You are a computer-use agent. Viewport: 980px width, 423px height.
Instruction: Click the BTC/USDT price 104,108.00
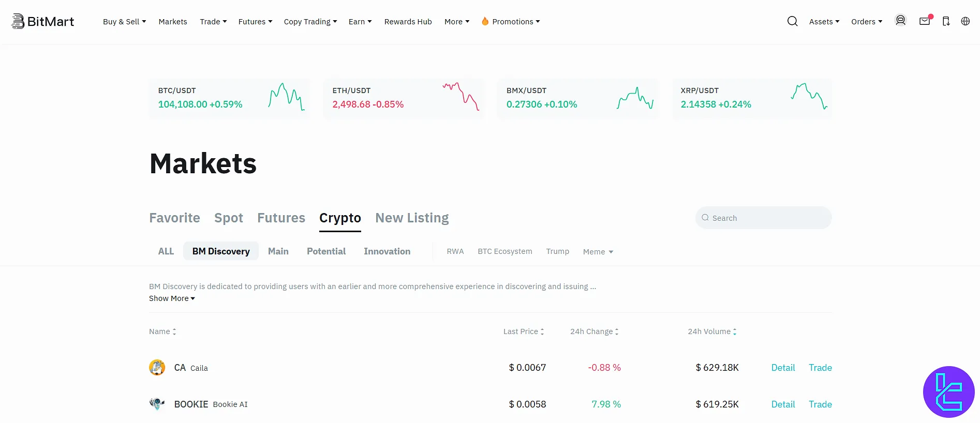click(183, 104)
